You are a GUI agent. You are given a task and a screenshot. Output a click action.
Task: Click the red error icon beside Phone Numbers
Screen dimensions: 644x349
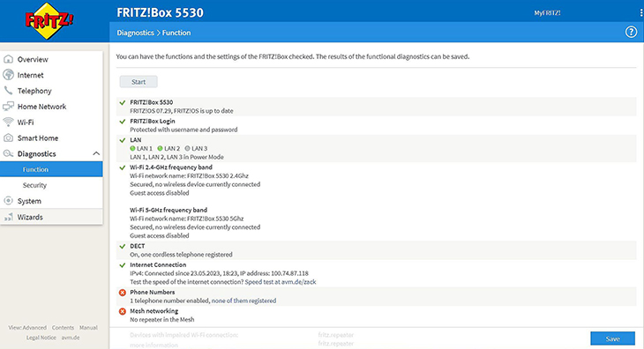pyautogui.click(x=123, y=293)
